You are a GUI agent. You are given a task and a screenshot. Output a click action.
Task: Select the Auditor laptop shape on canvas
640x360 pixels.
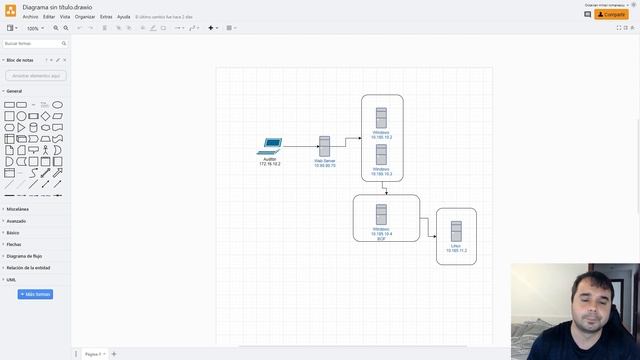point(270,146)
